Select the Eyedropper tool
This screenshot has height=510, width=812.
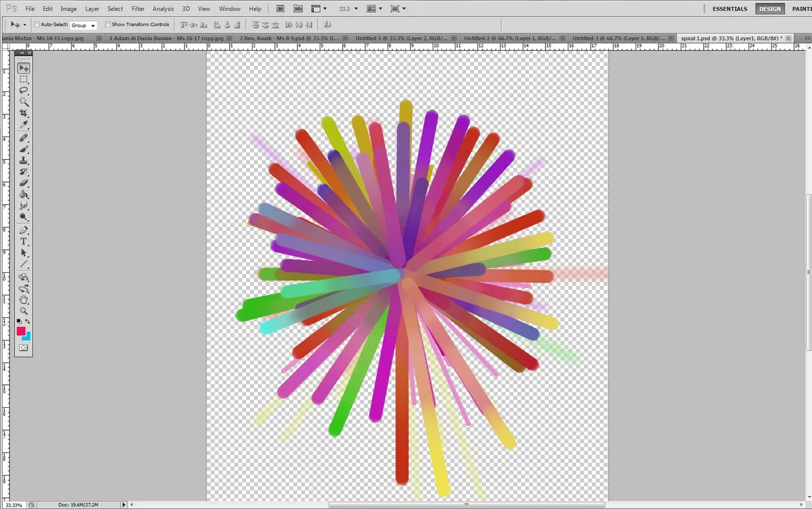click(23, 125)
